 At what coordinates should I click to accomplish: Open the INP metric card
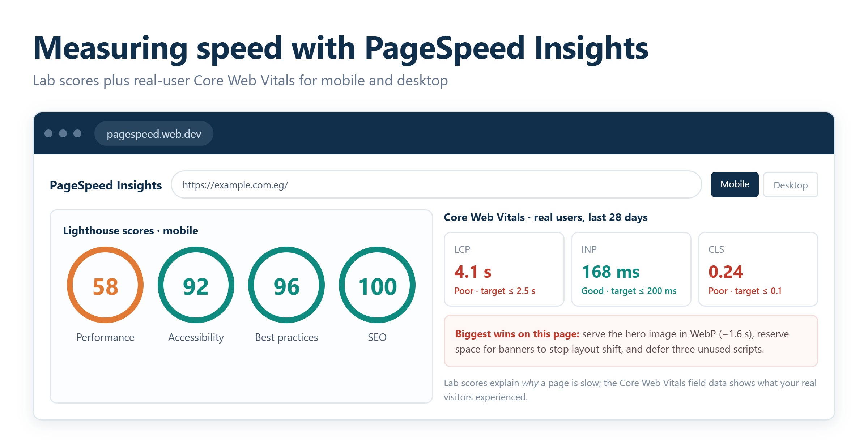[x=631, y=269]
